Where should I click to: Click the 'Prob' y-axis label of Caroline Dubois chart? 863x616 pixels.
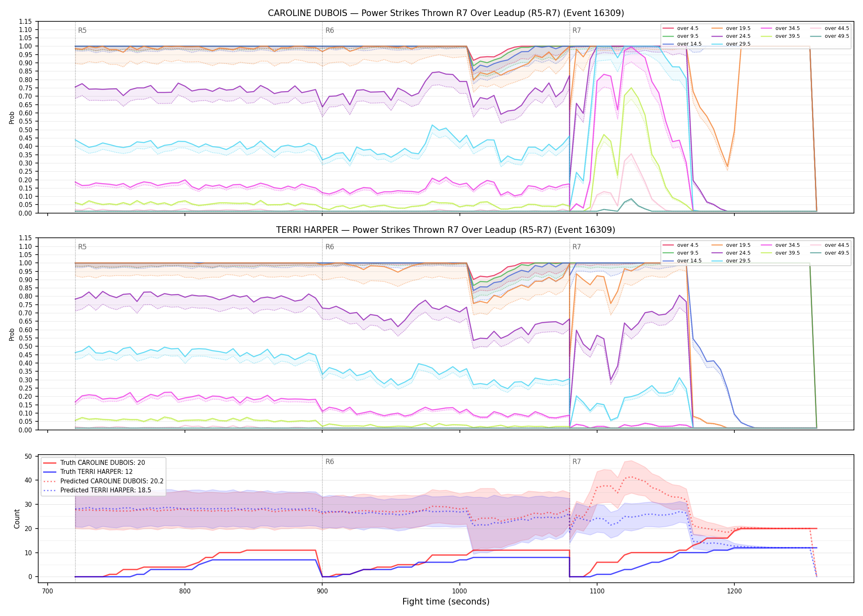point(12,117)
